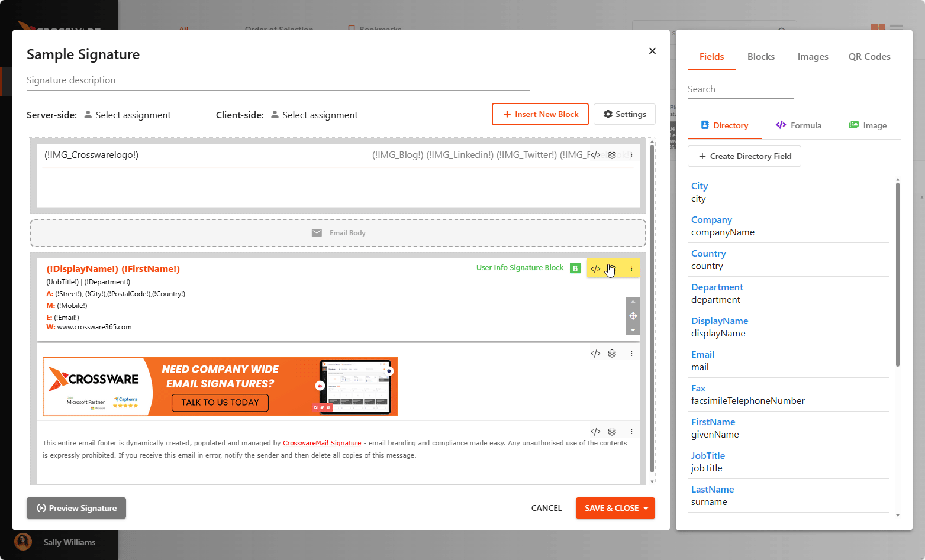This screenshot has height=560, width=925.
Task: Open HTML code editor for banner block
Action: [x=595, y=354]
